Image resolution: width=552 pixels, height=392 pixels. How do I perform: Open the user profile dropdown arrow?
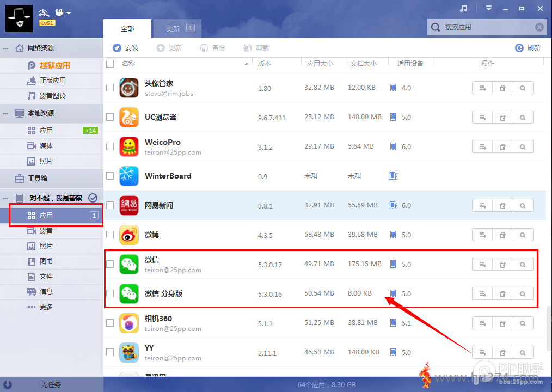tap(69, 13)
